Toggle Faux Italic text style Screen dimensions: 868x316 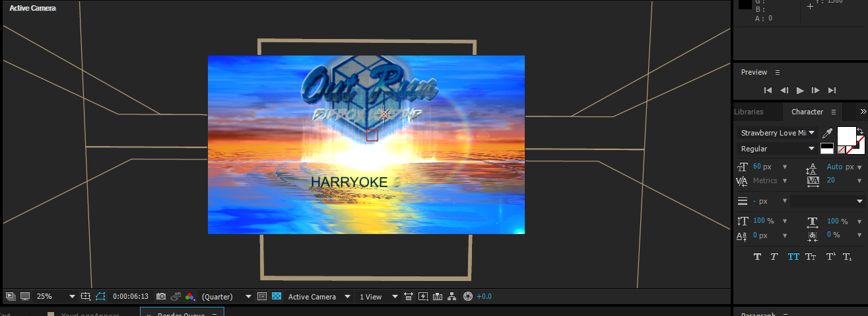pyautogui.click(x=774, y=257)
